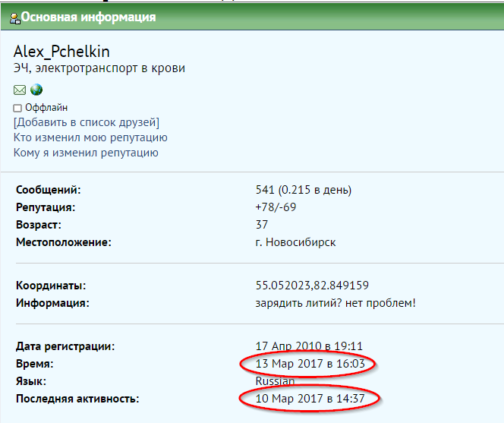Click the Основная информация header title

89,17
